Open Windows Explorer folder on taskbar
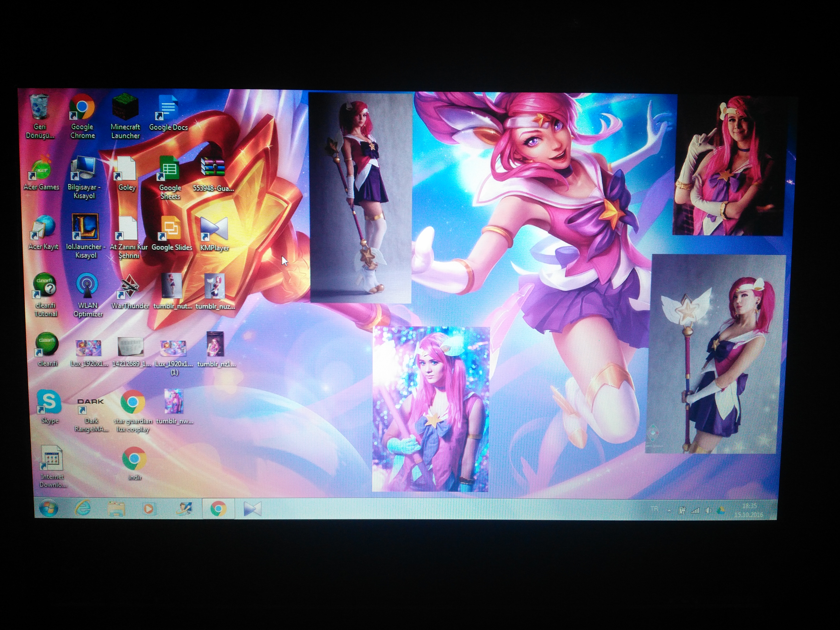This screenshot has height=630, width=840. [x=116, y=508]
